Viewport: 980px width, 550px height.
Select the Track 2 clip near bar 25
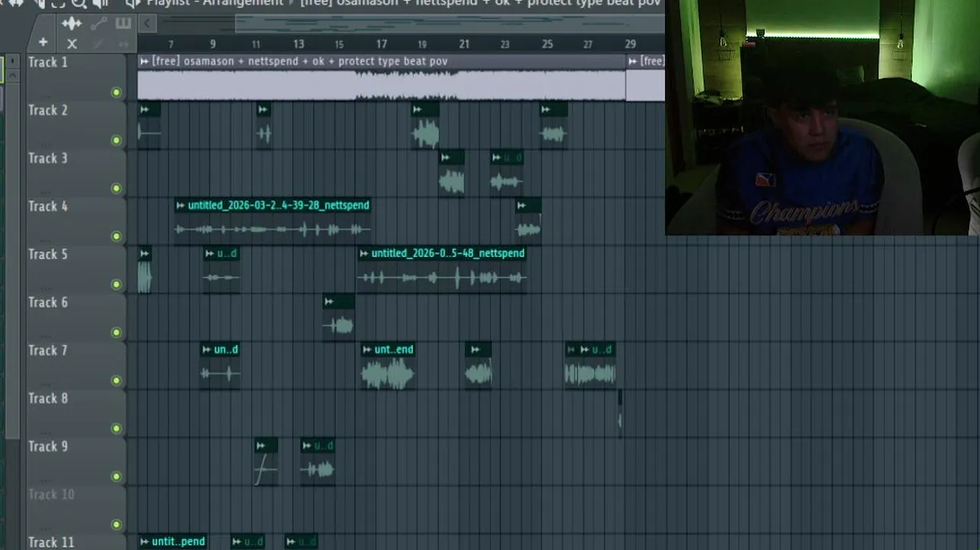coord(553,125)
